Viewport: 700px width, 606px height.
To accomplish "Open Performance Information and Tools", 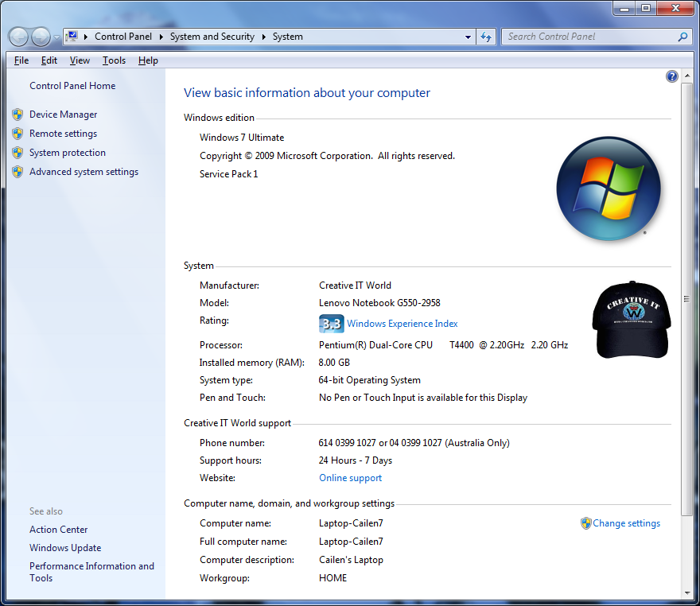I will pos(91,572).
